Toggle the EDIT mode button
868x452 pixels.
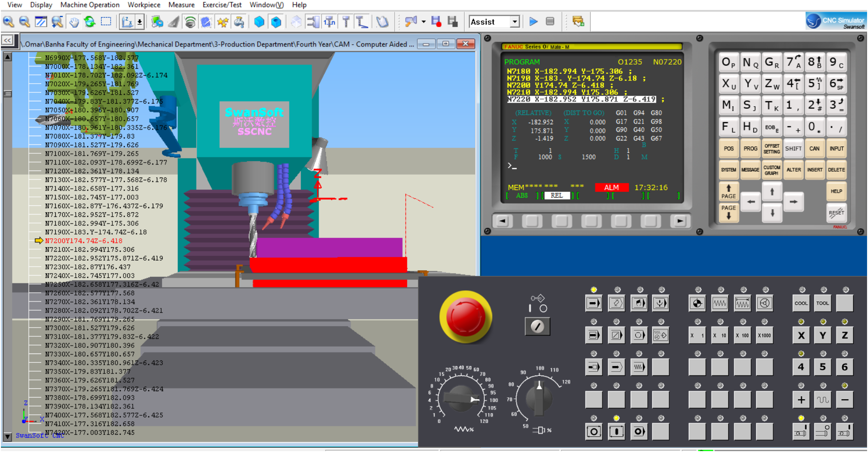click(616, 303)
